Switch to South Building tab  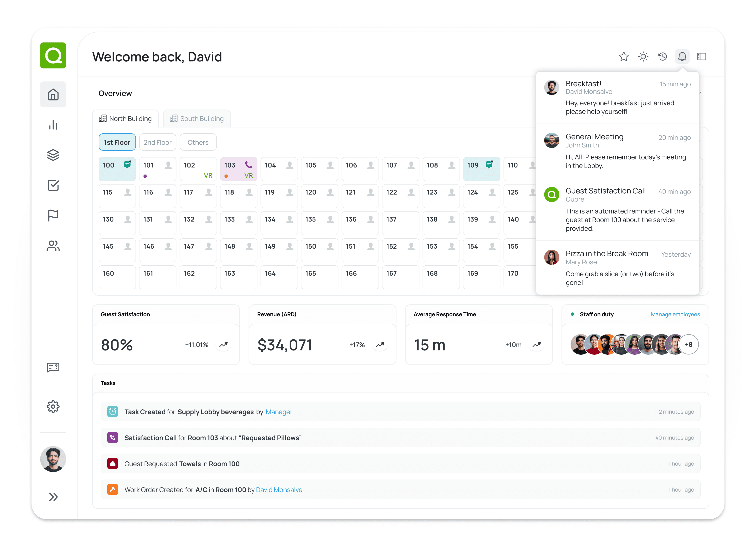[x=197, y=119]
